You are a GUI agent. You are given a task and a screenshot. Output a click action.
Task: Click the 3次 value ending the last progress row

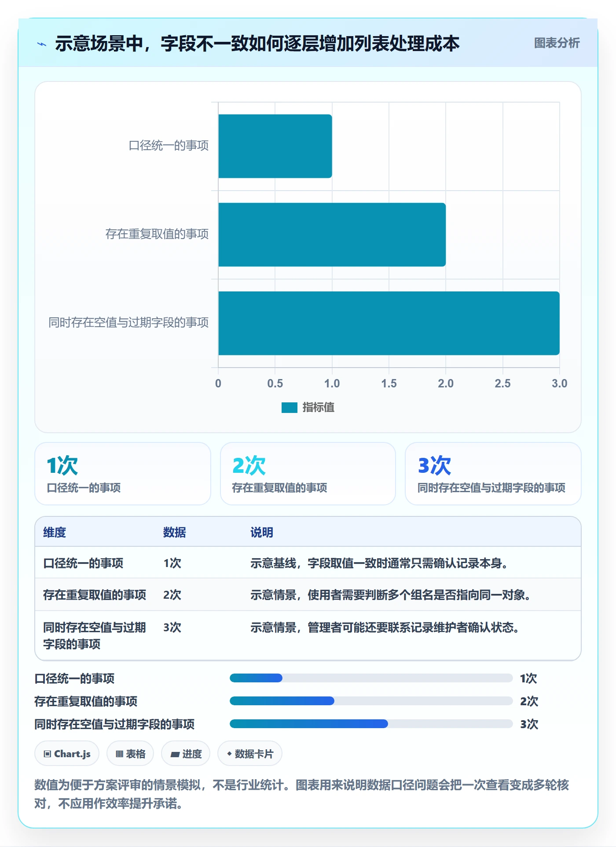[529, 724]
